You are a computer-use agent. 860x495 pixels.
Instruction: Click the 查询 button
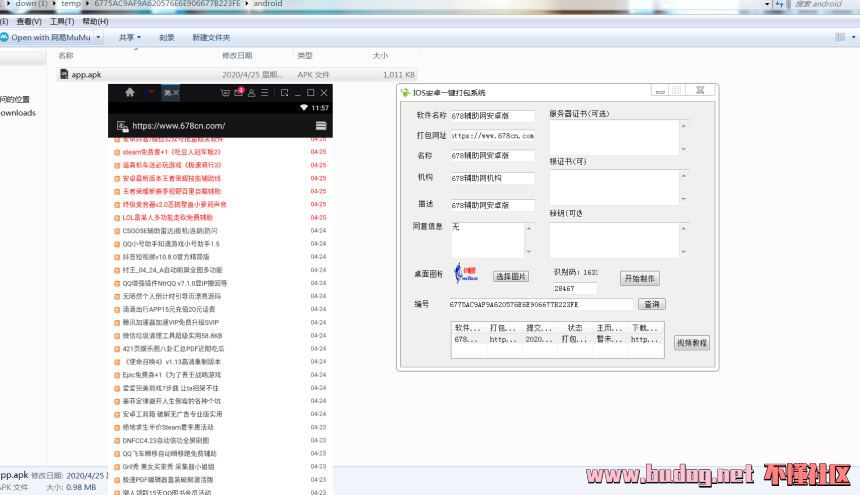[x=652, y=304]
